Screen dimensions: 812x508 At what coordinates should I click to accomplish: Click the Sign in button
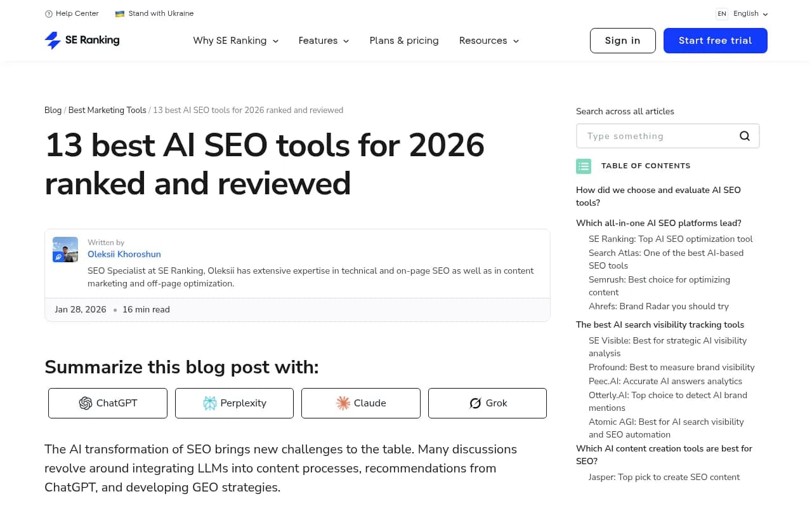(622, 40)
